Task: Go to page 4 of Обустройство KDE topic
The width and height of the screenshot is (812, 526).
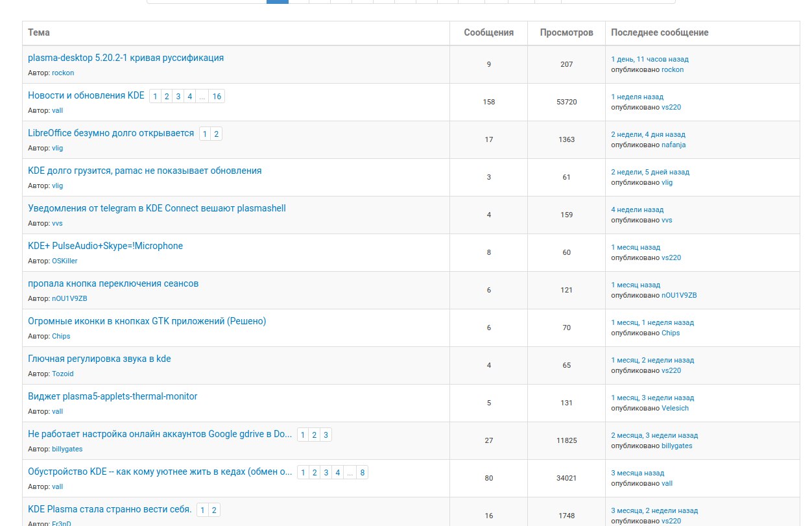Action: (x=338, y=473)
